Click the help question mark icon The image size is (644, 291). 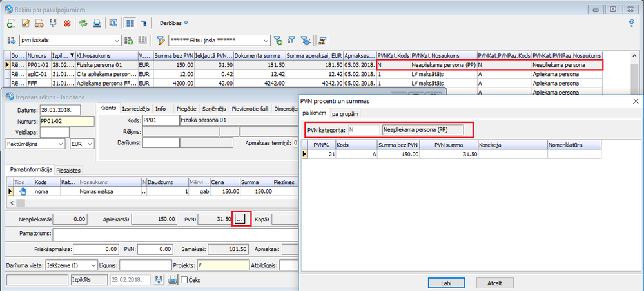[x=632, y=23]
